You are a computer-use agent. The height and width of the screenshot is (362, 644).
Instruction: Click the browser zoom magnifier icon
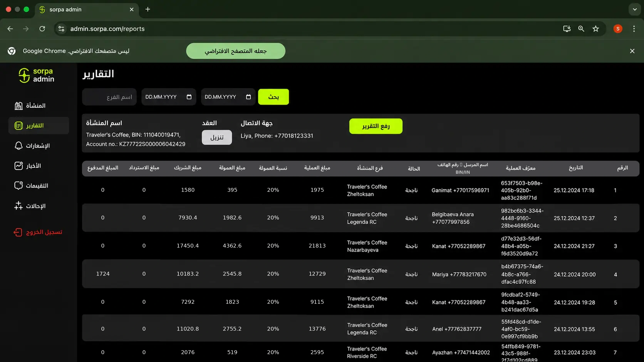coord(581,29)
